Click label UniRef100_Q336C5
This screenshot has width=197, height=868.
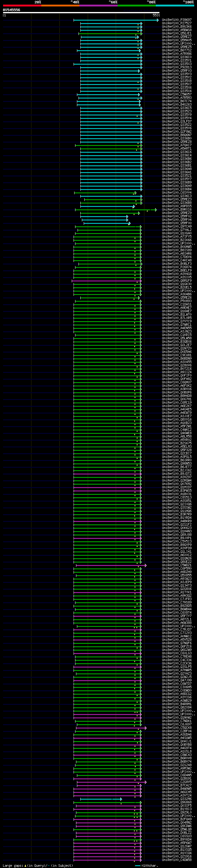176,108
